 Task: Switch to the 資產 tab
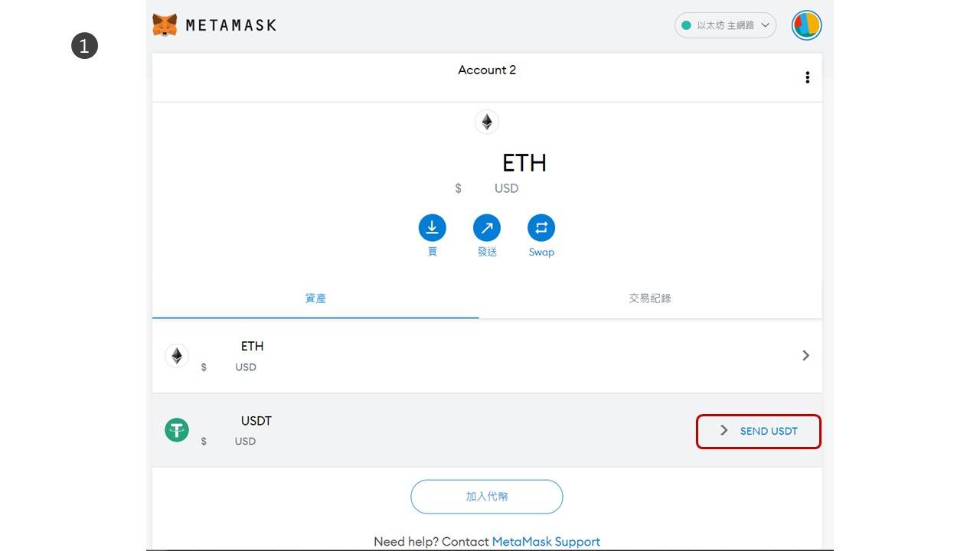315,298
